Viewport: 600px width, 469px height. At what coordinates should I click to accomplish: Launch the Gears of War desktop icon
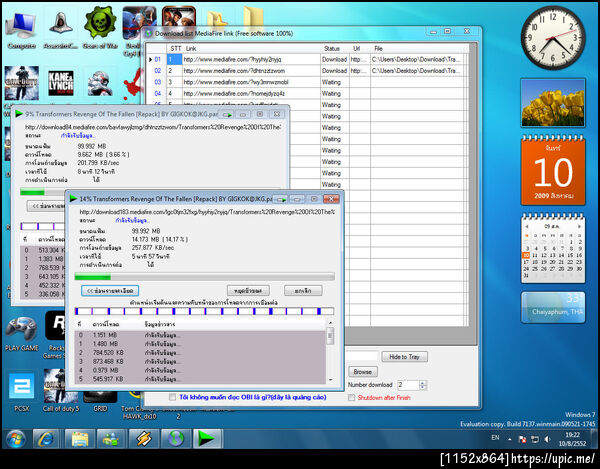tap(100, 29)
